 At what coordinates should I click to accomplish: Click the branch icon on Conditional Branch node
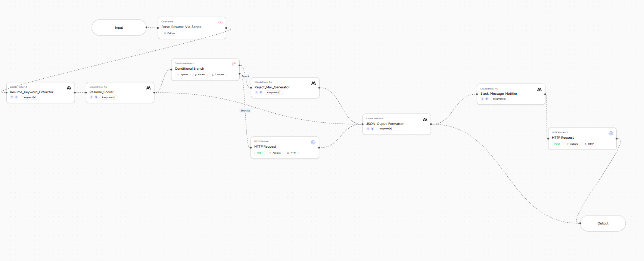tap(234, 64)
